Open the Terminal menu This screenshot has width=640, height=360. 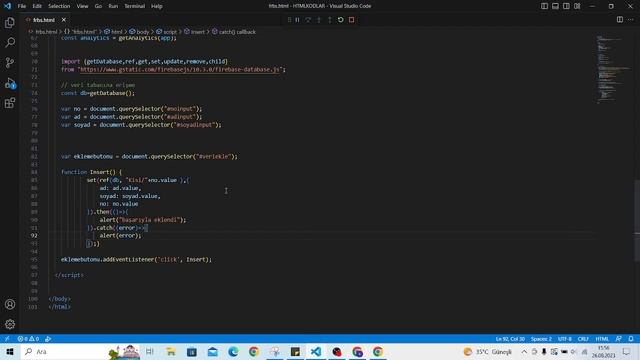tap(135, 6)
